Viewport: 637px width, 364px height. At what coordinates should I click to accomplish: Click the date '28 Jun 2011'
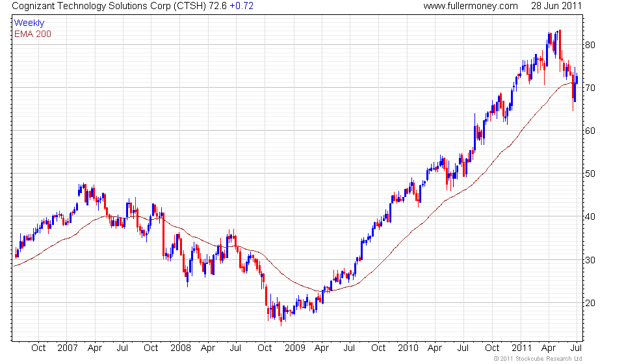click(x=556, y=6)
